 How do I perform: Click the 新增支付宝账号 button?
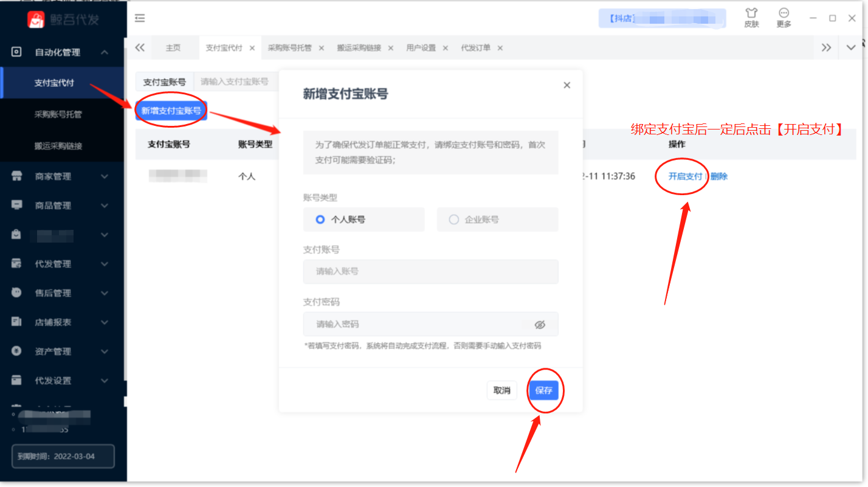coord(171,111)
